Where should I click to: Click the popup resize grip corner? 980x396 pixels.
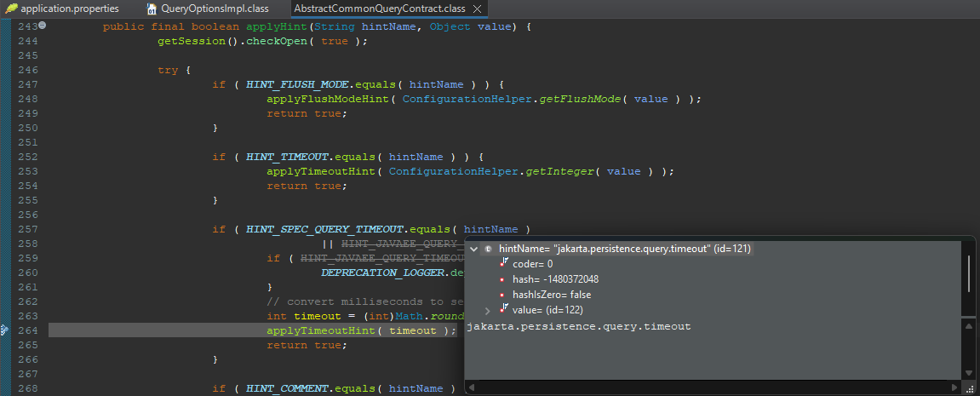969,387
